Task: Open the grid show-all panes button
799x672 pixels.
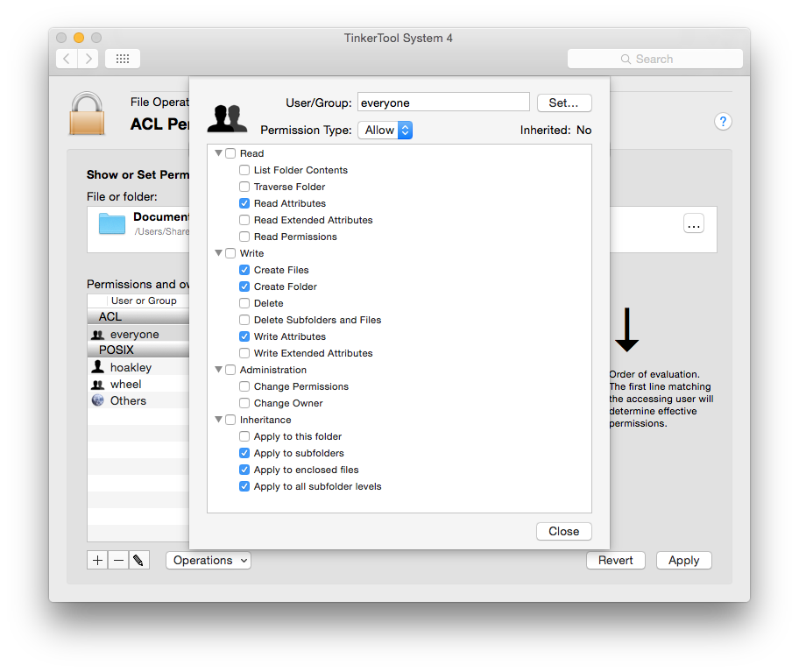Action: 123,59
